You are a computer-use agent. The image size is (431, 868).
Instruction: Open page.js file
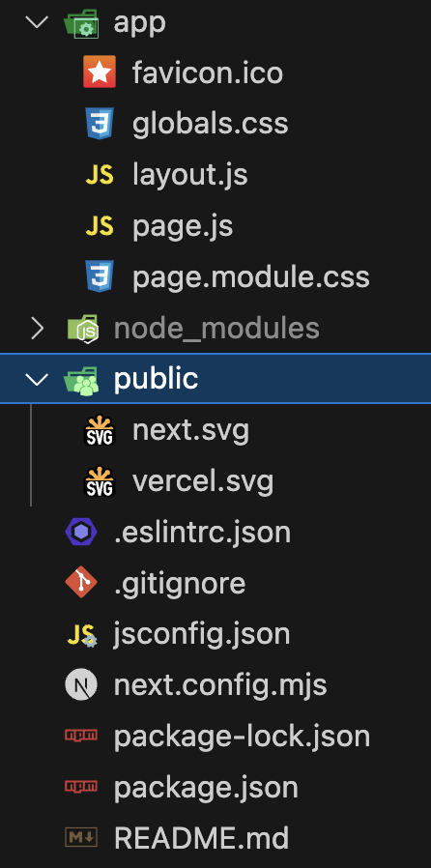click(183, 227)
